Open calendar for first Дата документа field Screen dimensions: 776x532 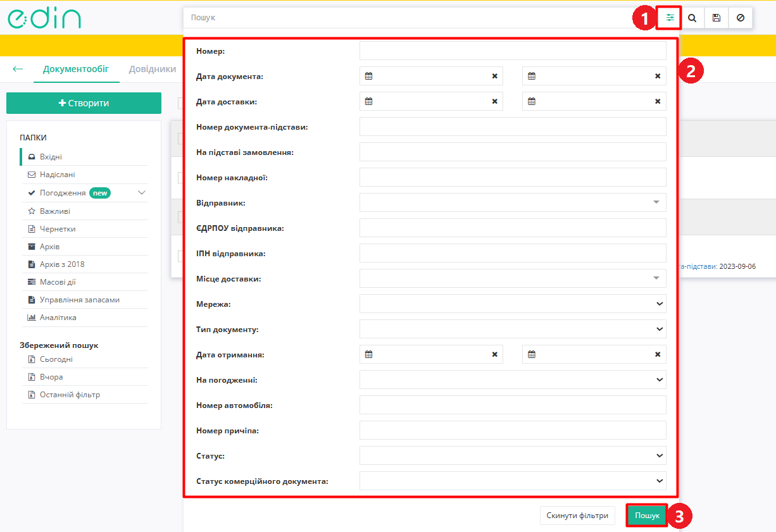pyautogui.click(x=369, y=76)
